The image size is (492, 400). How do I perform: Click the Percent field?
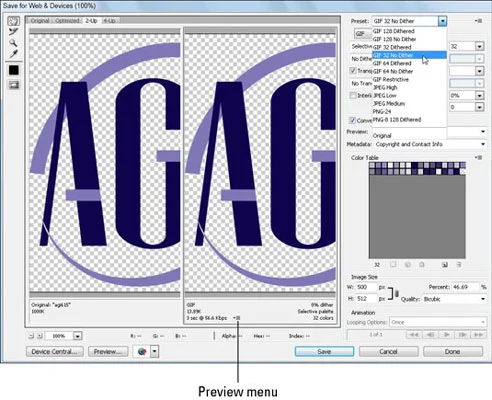pos(465,287)
